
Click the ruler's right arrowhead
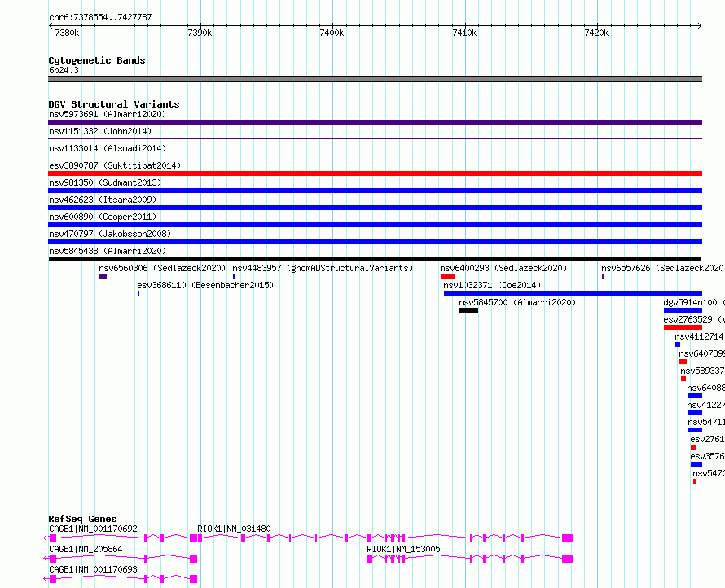699,25
